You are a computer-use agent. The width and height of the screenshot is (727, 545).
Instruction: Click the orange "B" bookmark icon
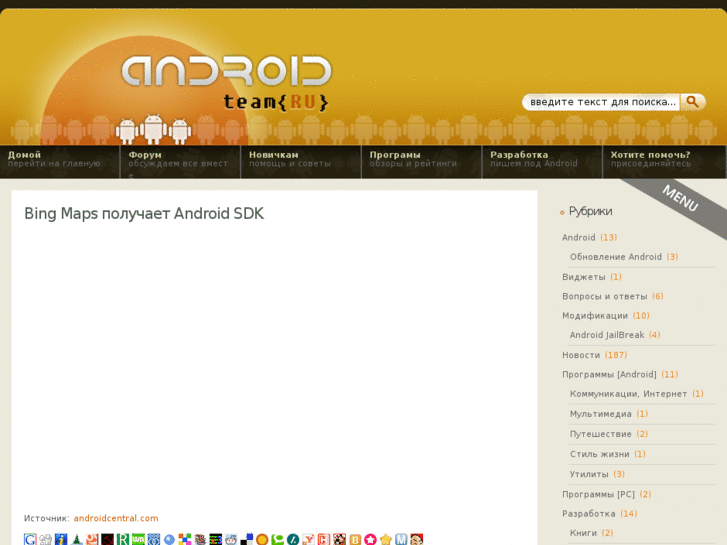[x=355, y=539]
